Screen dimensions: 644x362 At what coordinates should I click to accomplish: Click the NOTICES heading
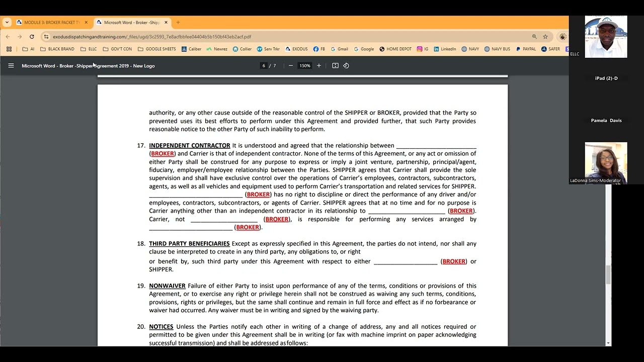[161, 326]
